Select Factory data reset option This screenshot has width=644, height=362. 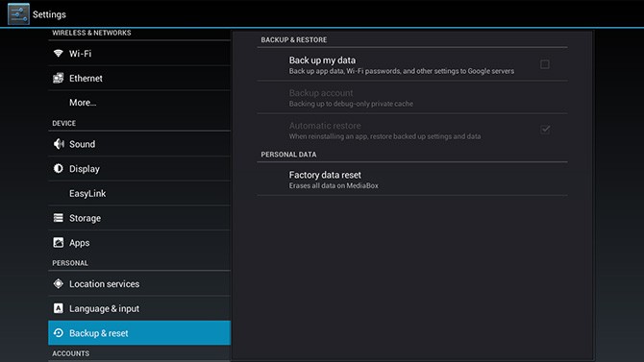click(412, 180)
